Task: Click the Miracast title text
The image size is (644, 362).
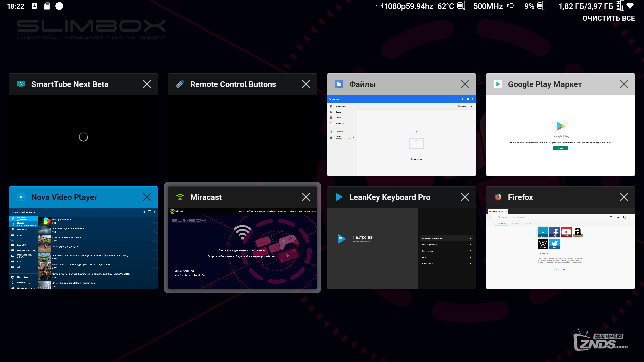Action: click(206, 197)
